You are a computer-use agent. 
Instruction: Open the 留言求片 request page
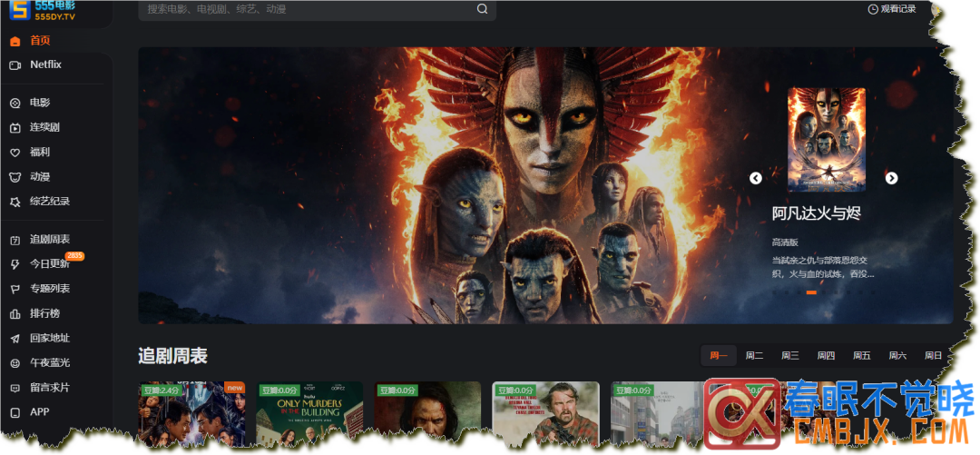pyautogui.click(x=49, y=388)
